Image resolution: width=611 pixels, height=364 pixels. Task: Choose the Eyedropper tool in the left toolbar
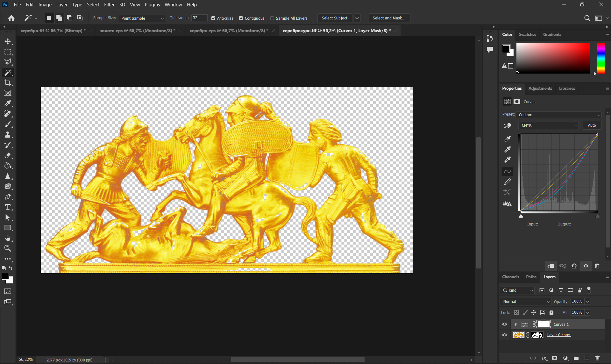pyautogui.click(x=8, y=103)
